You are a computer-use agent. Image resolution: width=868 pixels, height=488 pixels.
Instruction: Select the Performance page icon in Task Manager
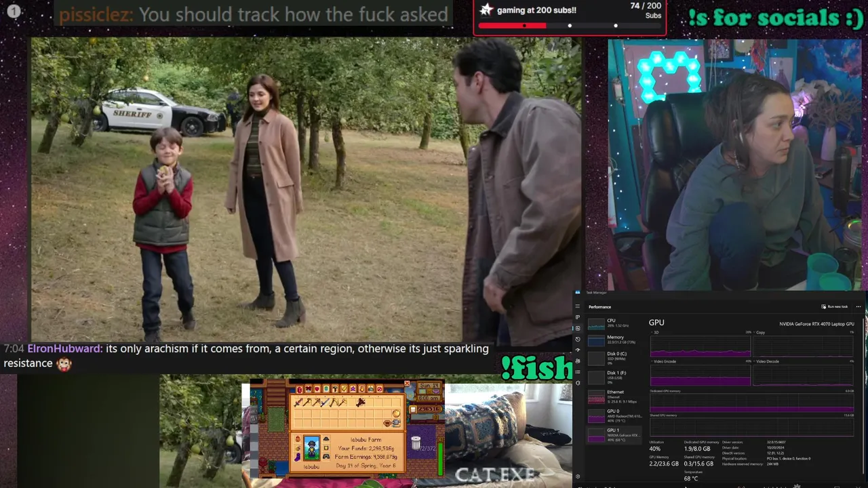pos(578,328)
